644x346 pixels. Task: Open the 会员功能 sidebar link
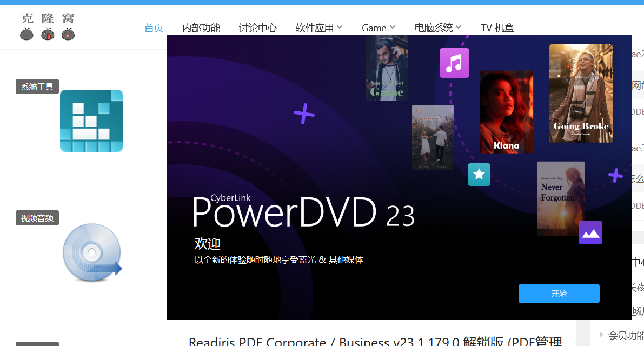pos(626,335)
